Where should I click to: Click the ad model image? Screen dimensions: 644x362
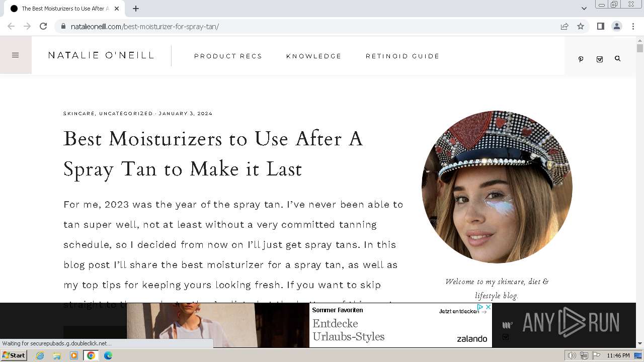click(218, 325)
